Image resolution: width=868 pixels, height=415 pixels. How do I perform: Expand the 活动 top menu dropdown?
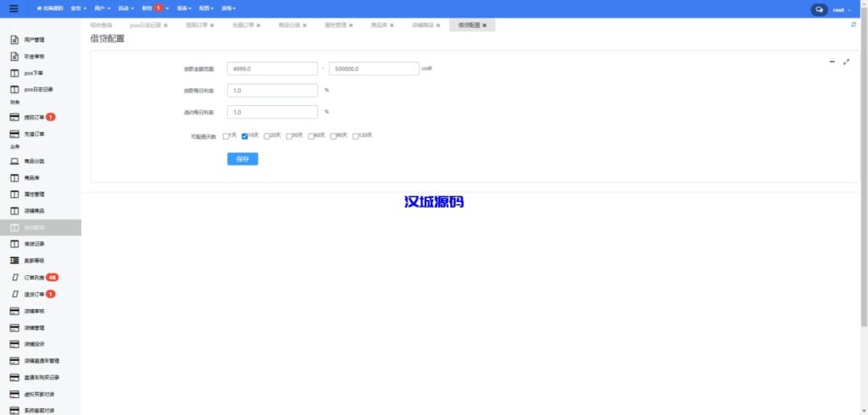[x=125, y=8]
